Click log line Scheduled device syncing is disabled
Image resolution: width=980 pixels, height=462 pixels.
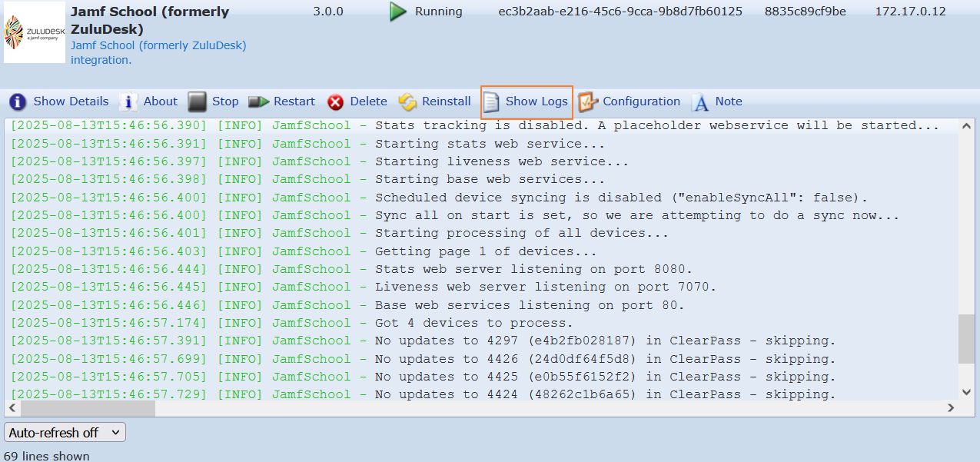click(x=439, y=198)
